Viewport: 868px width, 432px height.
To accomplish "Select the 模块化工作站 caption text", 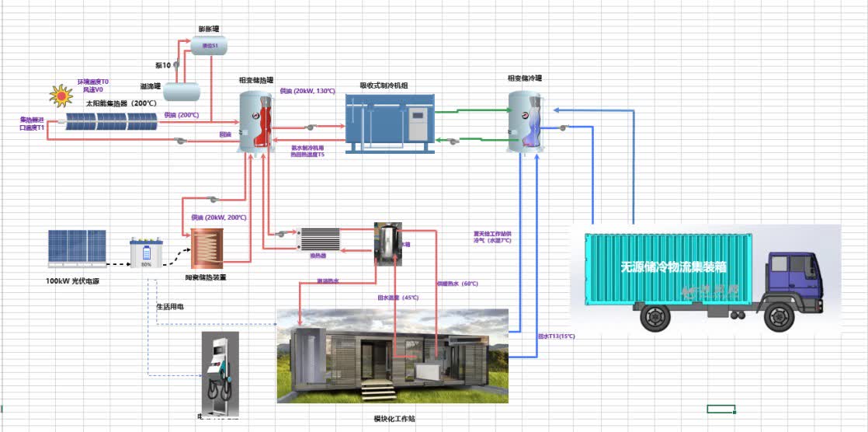I will [x=394, y=419].
